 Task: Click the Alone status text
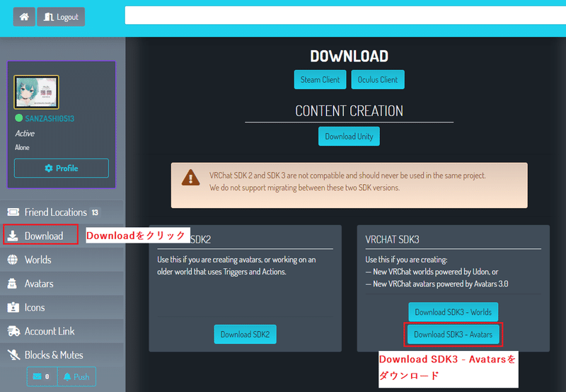pyautogui.click(x=22, y=147)
